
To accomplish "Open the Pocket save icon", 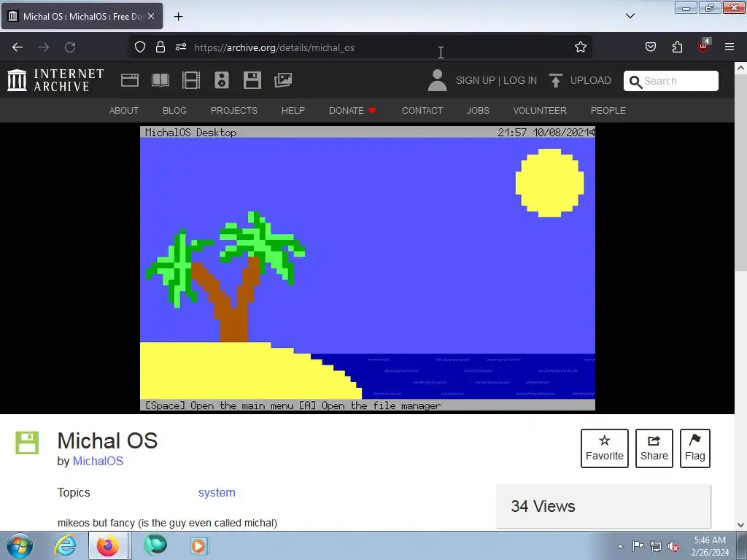I will pos(651,47).
